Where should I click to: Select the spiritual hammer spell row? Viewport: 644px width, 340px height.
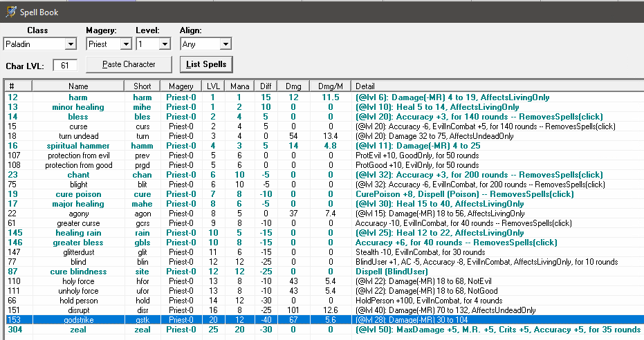click(78, 146)
